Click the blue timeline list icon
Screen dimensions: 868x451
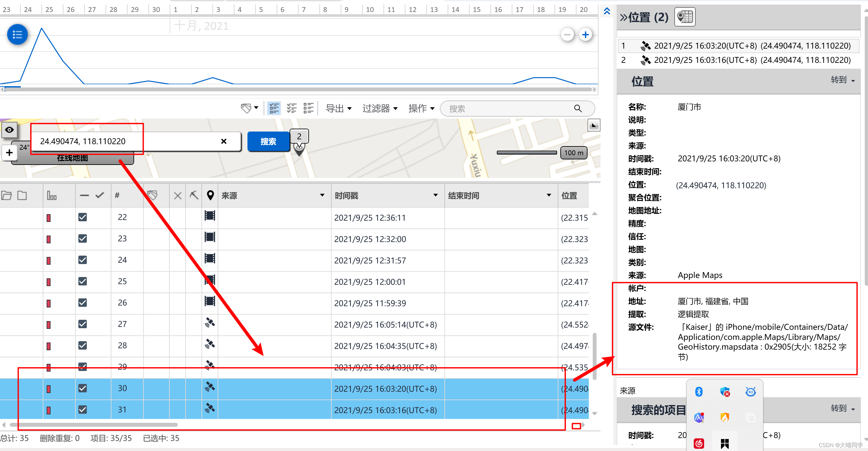(x=17, y=34)
